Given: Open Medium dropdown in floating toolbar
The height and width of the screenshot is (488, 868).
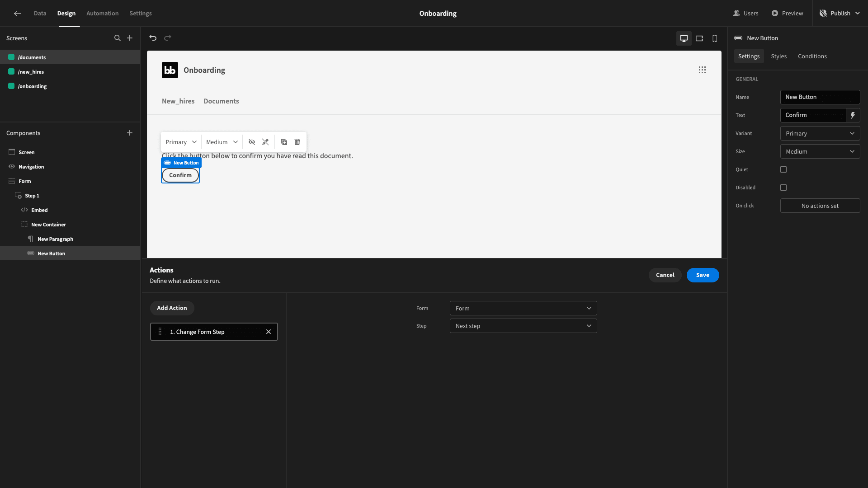Looking at the screenshot, I should [222, 142].
